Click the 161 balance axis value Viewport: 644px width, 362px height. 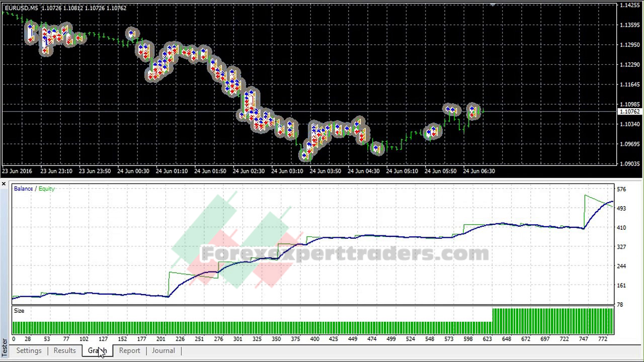[621, 286]
